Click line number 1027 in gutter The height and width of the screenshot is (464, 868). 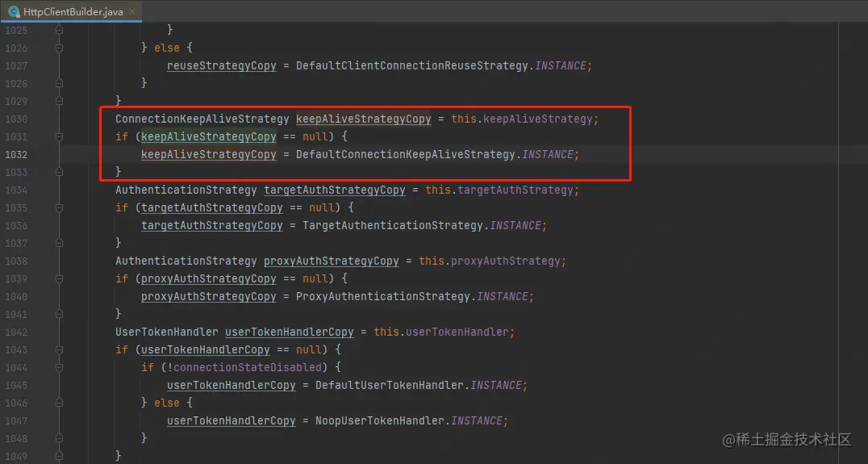[16, 66]
